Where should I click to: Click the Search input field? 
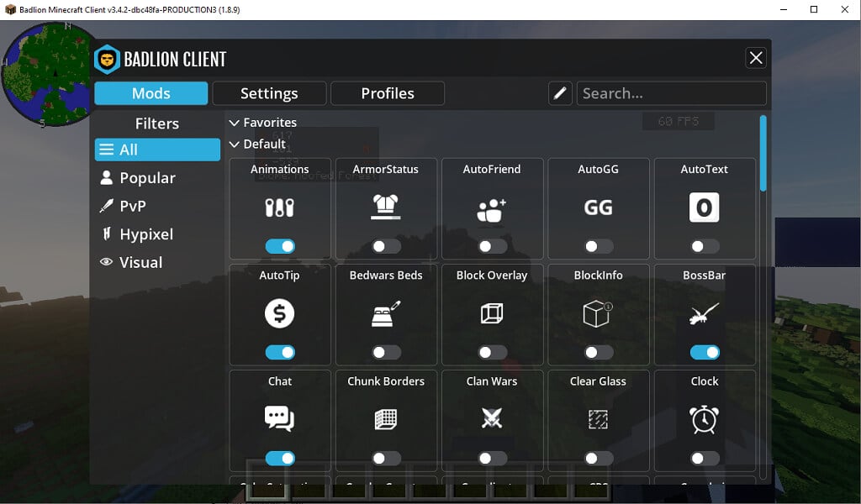point(671,93)
